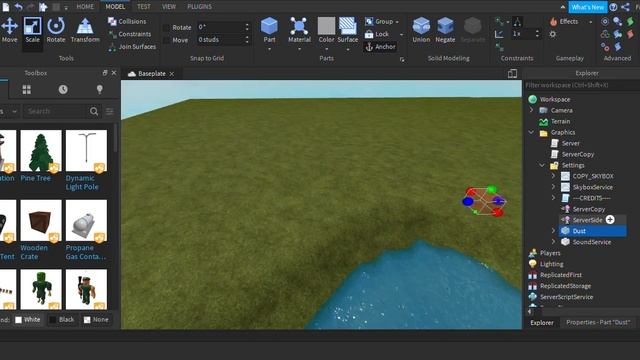Close the Toolbox panel
This screenshot has height=360, width=640.
point(114,73)
